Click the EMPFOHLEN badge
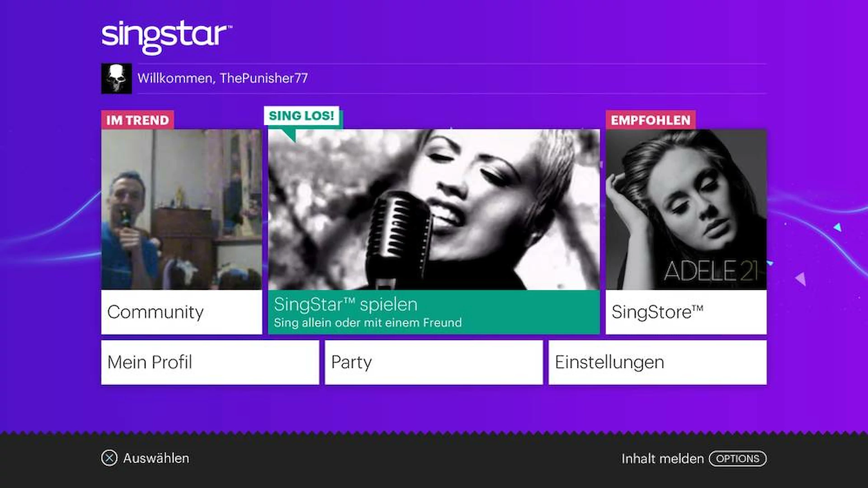 tap(651, 120)
